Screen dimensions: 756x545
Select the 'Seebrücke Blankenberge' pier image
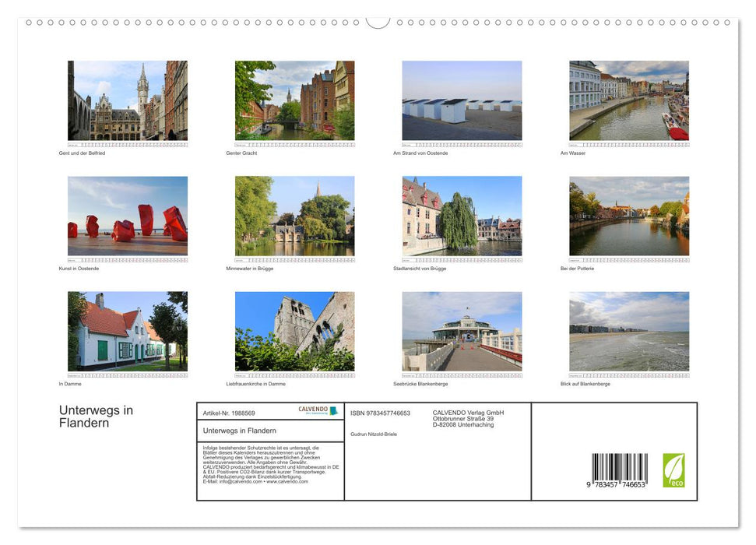coord(462,330)
